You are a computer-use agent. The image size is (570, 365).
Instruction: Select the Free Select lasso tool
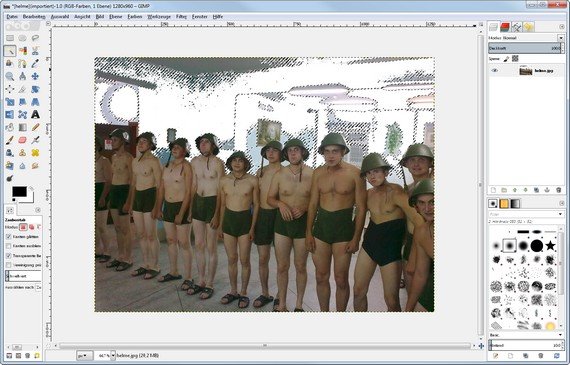pos(35,38)
